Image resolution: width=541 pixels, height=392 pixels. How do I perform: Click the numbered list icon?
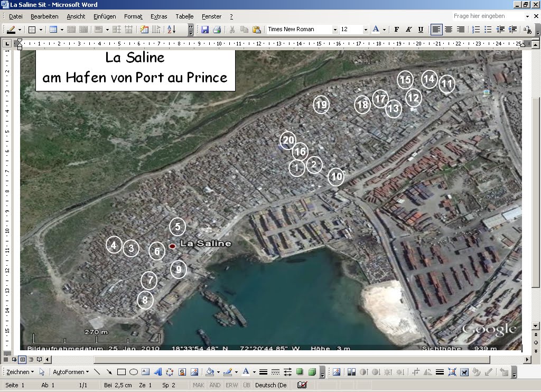[476, 30]
